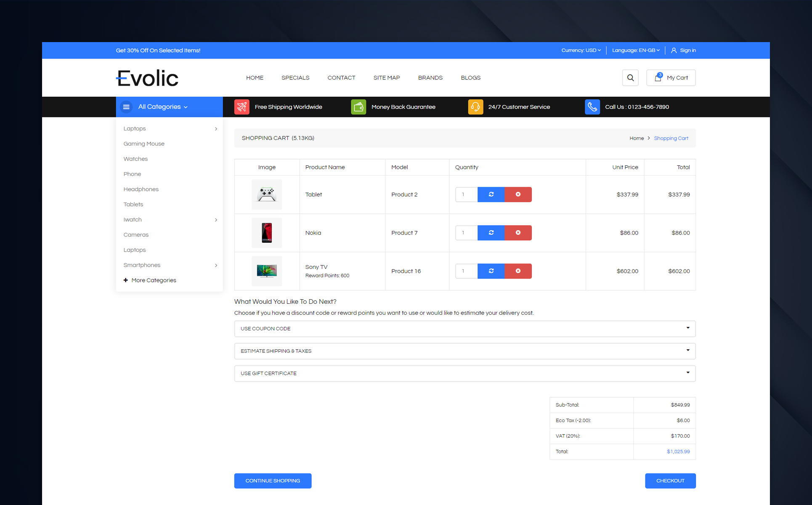Open SITE MAP menu item

(x=387, y=78)
